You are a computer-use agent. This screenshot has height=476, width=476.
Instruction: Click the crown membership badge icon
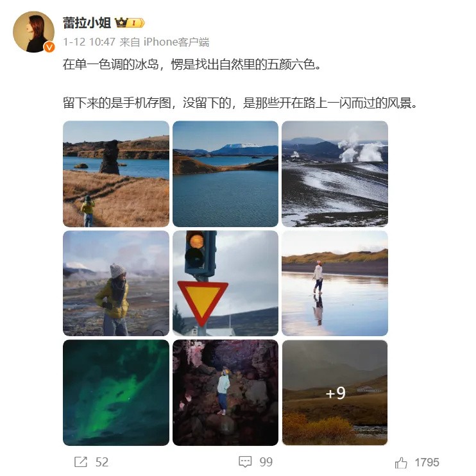[130, 22]
